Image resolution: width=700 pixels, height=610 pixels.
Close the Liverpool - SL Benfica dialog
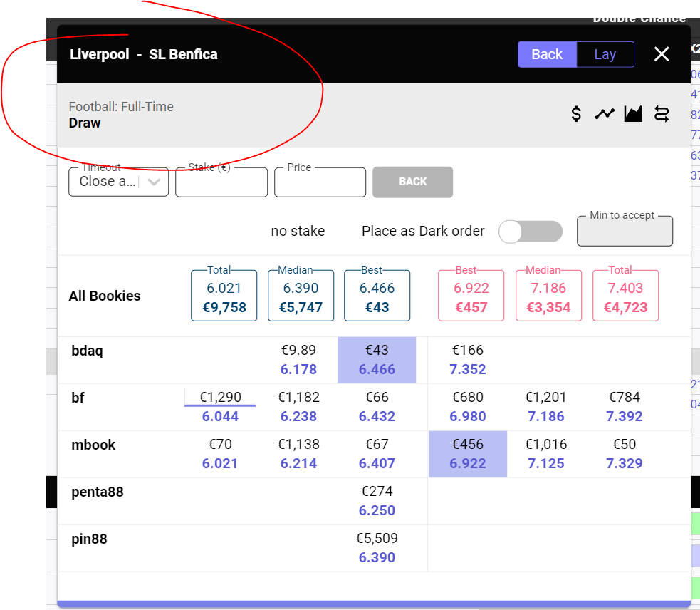(661, 54)
